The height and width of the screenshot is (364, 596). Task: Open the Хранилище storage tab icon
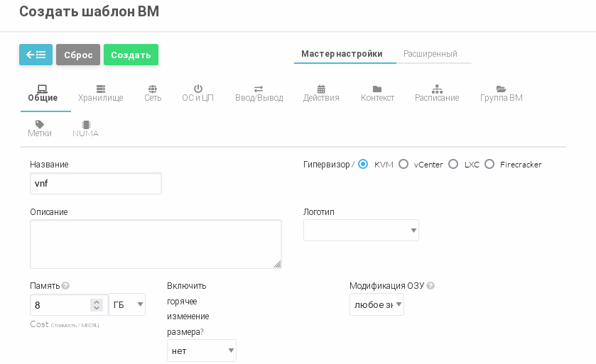click(101, 89)
